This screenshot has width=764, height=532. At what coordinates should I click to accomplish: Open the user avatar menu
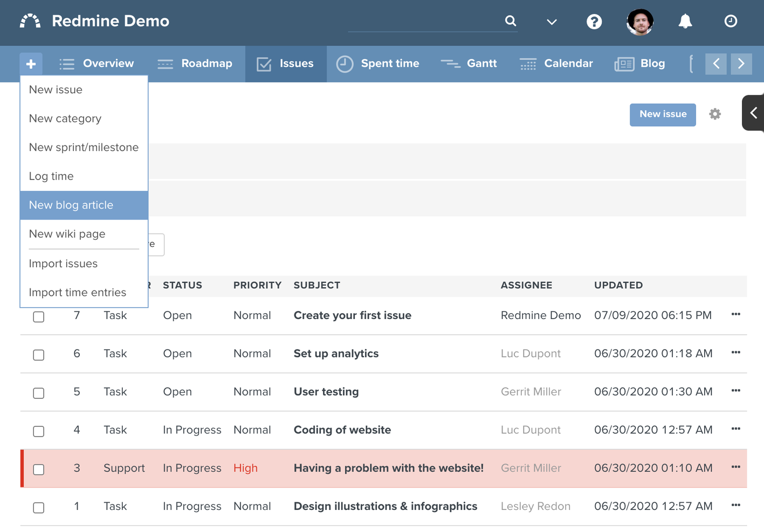click(640, 22)
